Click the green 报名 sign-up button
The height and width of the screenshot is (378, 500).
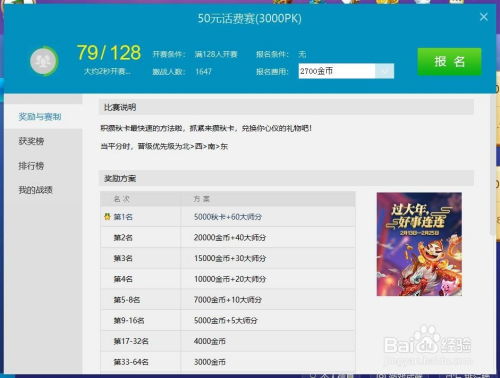point(449,62)
